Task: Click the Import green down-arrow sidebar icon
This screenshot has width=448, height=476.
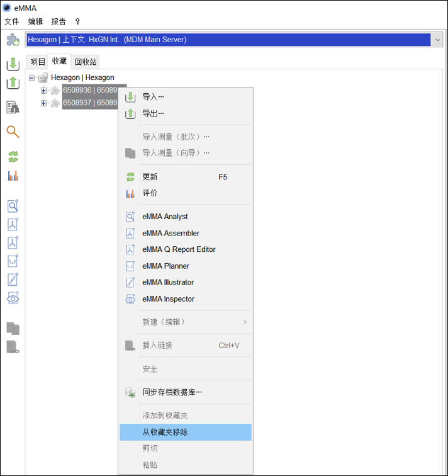Action: 13,64
